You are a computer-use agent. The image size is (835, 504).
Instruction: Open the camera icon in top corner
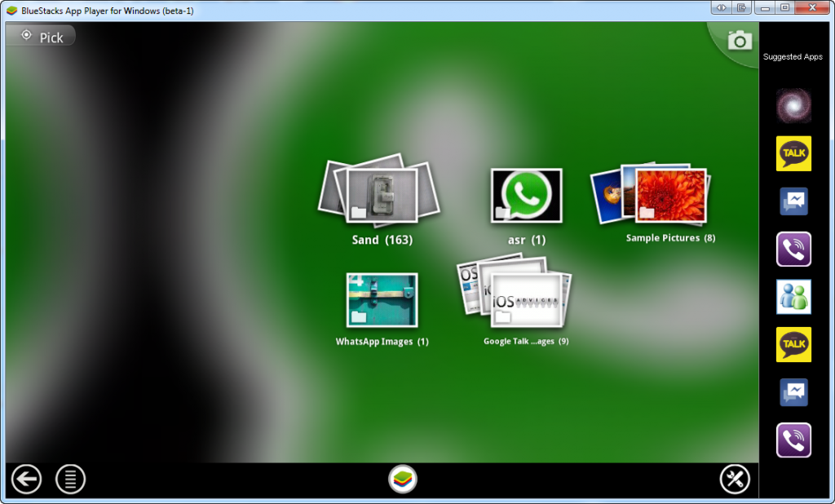740,41
